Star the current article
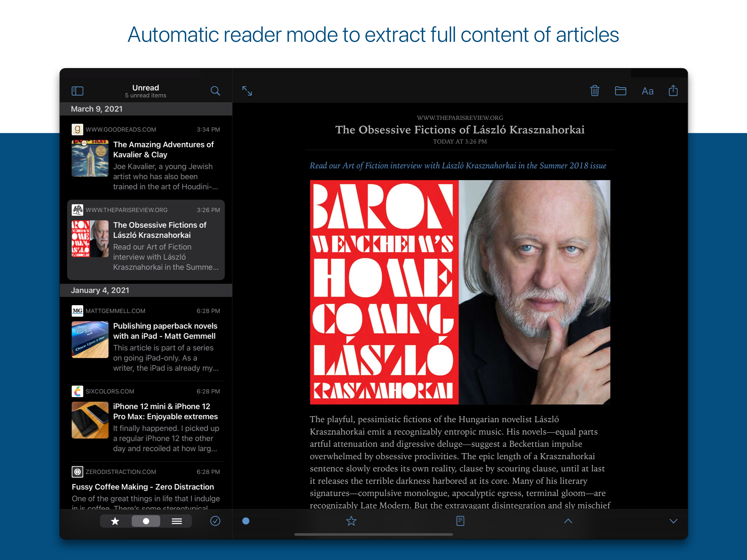The width and height of the screenshot is (747, 560). [x=351, y=521]
